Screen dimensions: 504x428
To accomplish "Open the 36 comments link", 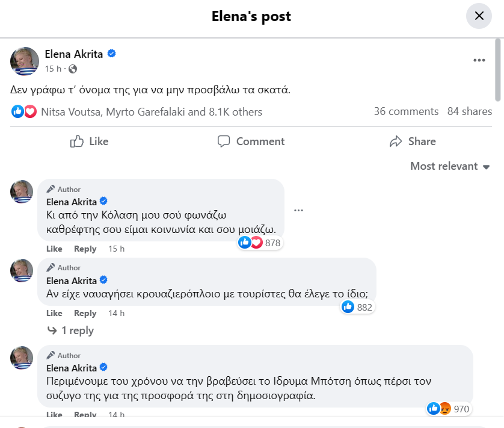I will point(406,111).
